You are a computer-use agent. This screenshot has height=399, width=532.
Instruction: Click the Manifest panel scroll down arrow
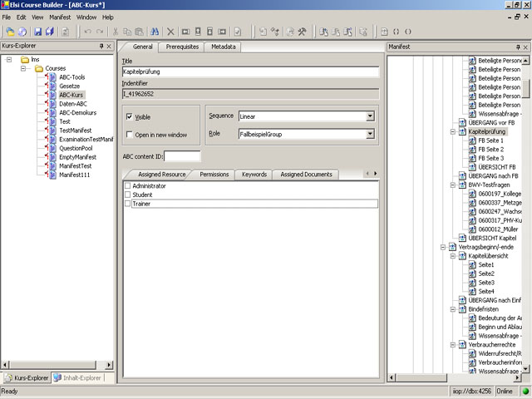525,369
